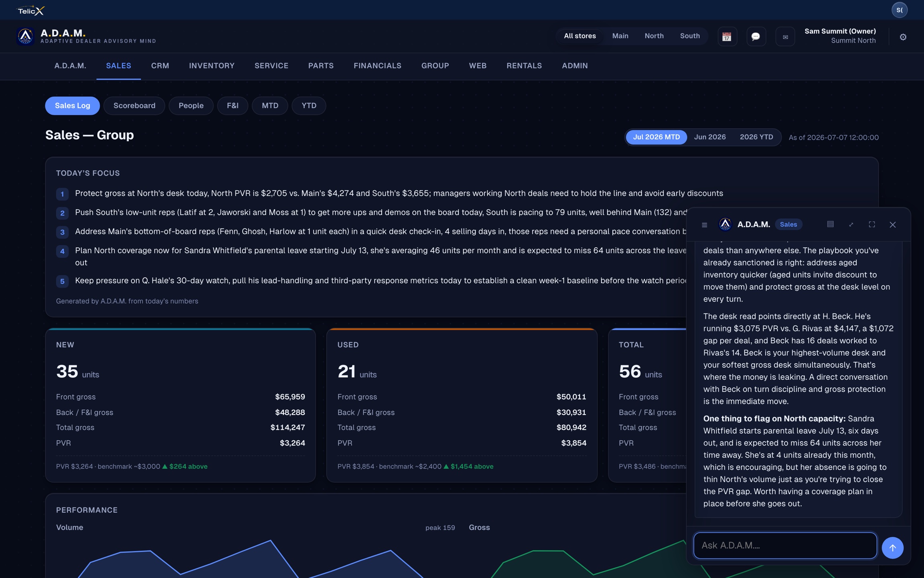Click the Volume chart label
This screenshot has height=578, width=924.
pos(69,528)
